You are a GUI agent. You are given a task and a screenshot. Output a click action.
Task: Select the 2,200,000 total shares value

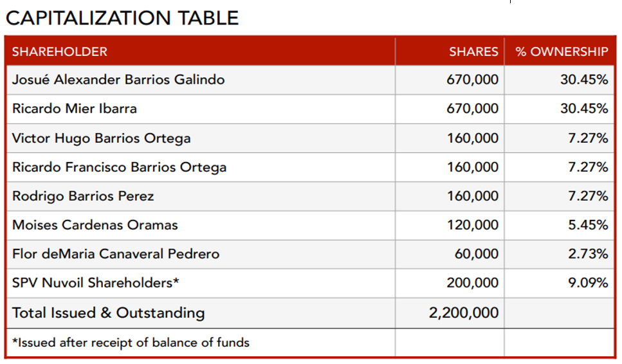click(463, 313)
